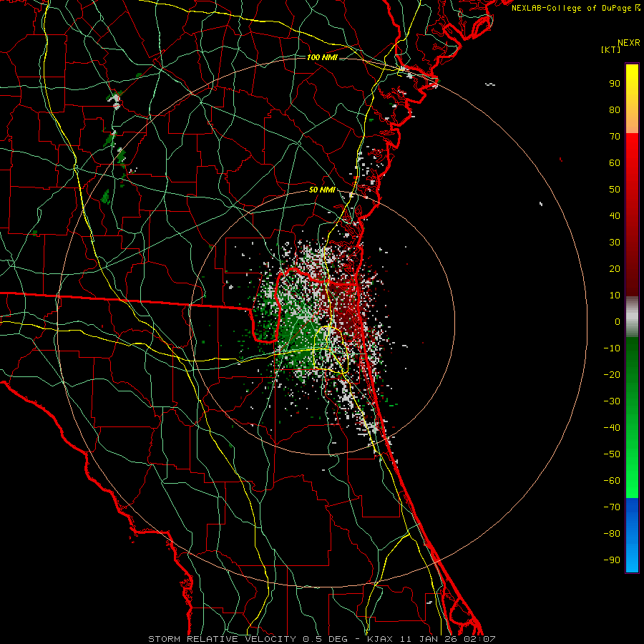Click the blue bottom segment of the velocity color bar
Viewport: 644px width, 644px height.
point(632,535)
